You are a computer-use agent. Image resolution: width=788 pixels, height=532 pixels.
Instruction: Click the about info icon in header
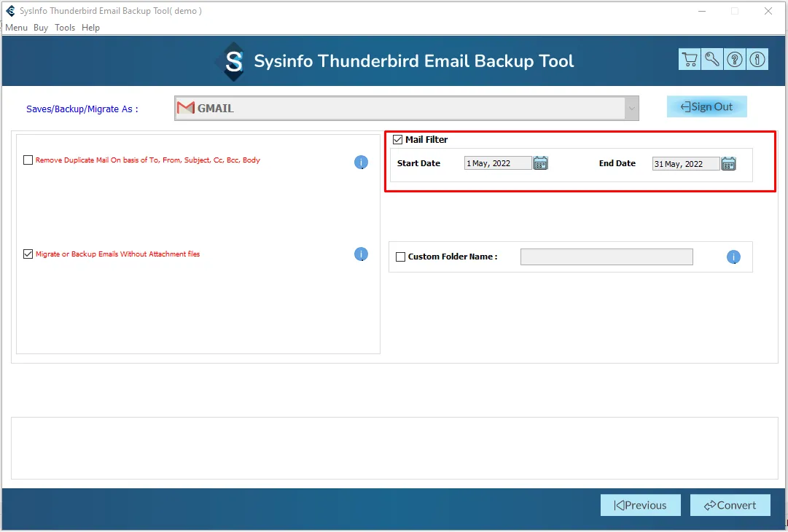[x=757, y=60]
